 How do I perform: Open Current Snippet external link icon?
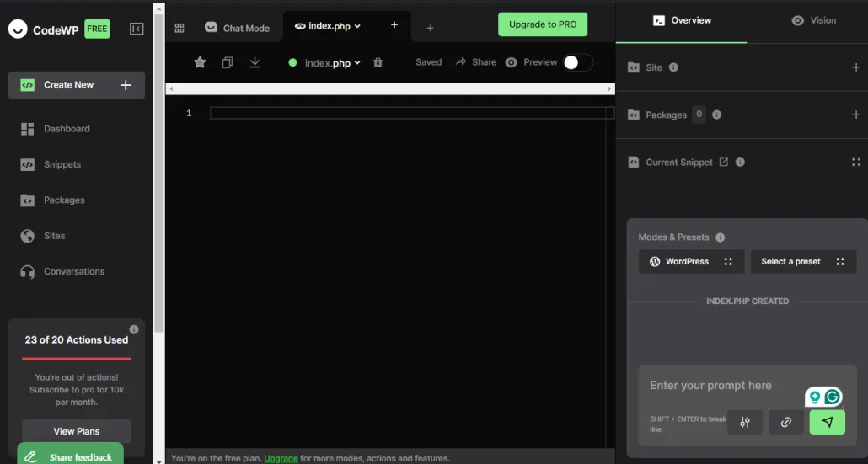tap(724, 162)
